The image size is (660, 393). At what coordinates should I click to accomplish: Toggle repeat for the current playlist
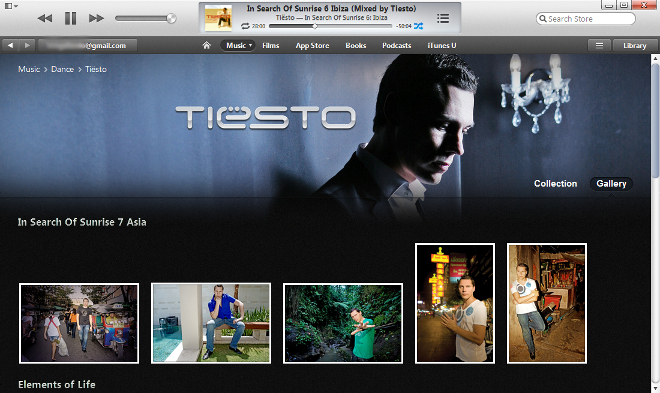[245, 26]
